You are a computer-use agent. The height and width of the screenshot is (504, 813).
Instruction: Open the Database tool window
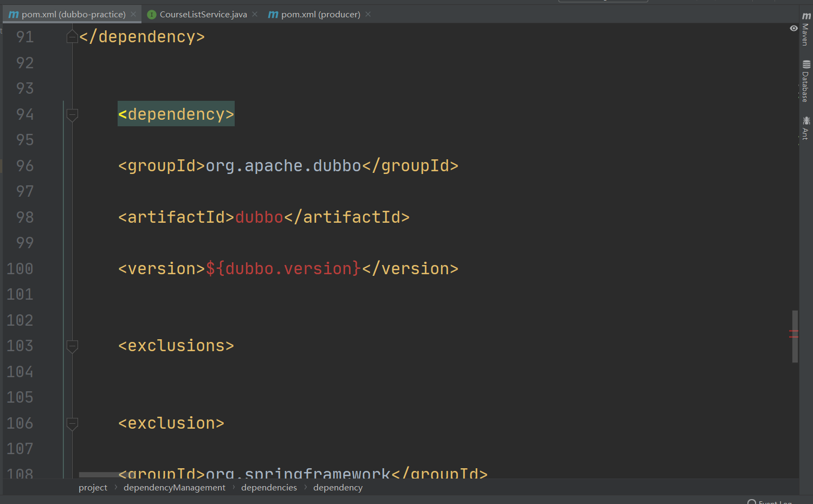pos(806,81)
